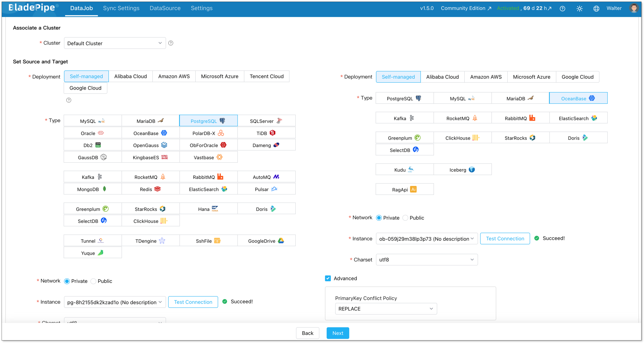Choose target Google Cloud deployment
The width and height of the screenshot is (644, 343).
578,77
